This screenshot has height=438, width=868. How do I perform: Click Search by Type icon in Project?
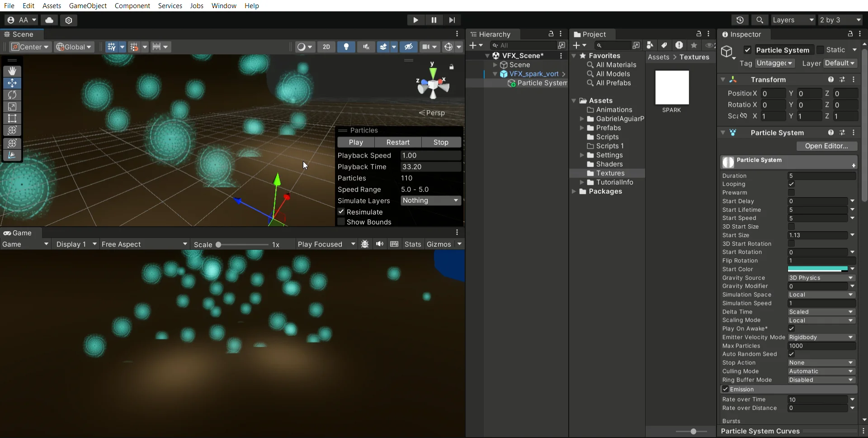[650, 45]
